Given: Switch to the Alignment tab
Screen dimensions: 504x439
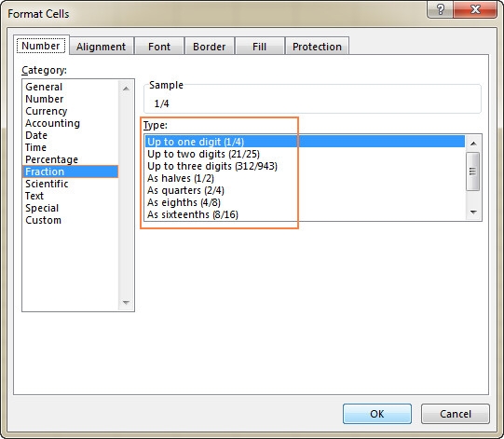Looking at the screenshot, I should [x=101, y=47].
